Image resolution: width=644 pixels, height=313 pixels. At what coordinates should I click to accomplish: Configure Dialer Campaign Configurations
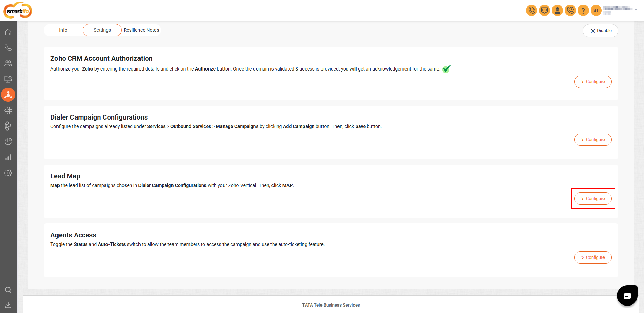coord(593,140)
